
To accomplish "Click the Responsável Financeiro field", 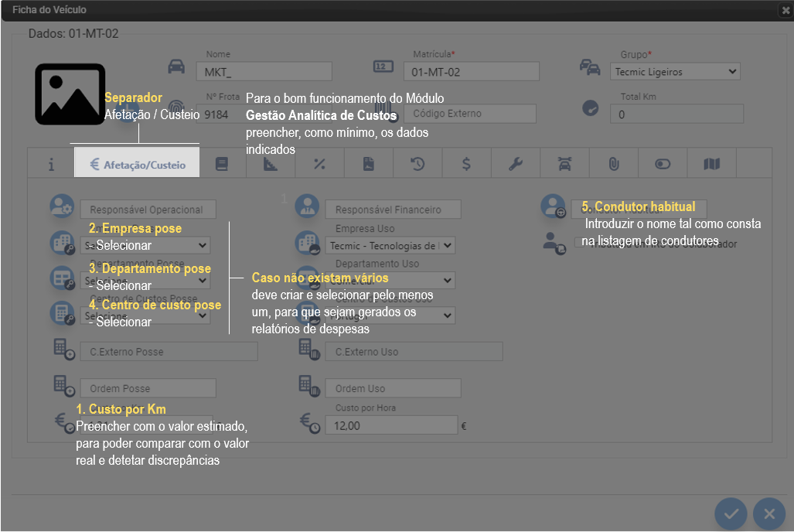I will [x=393, y=210].
